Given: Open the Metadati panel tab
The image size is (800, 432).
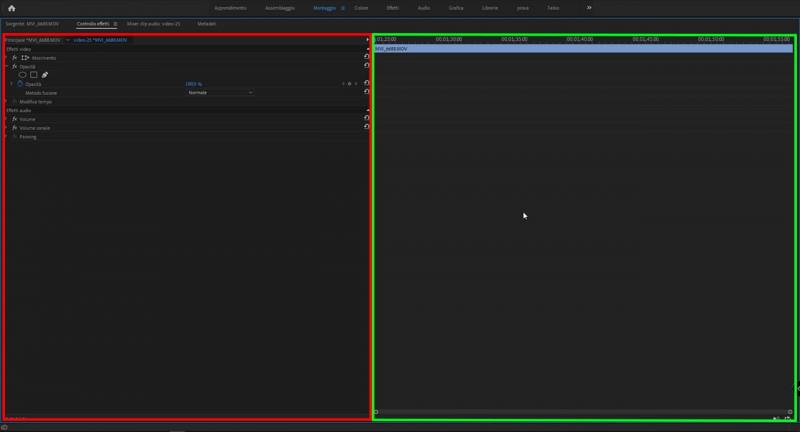Looking at the screenshot, I should click(206, 23).
